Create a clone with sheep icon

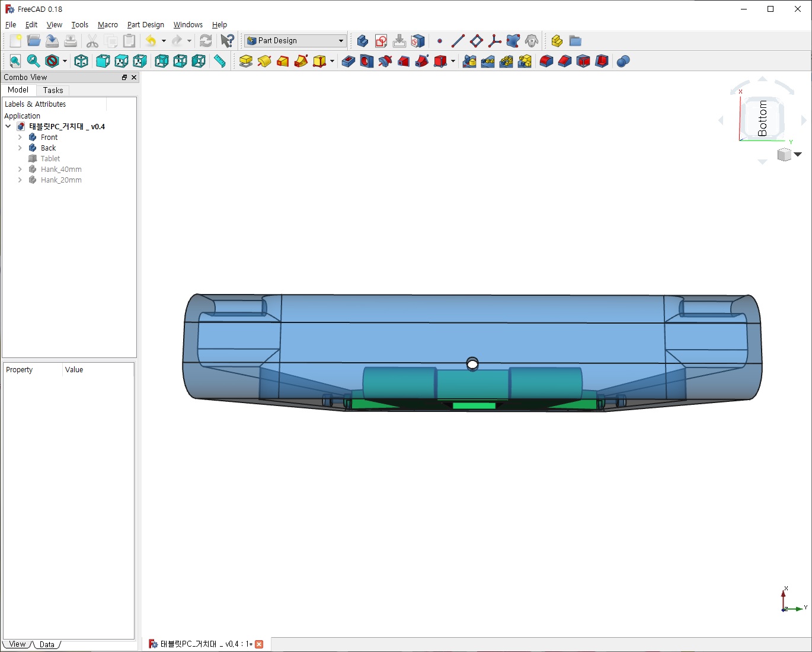click(532, 41)
